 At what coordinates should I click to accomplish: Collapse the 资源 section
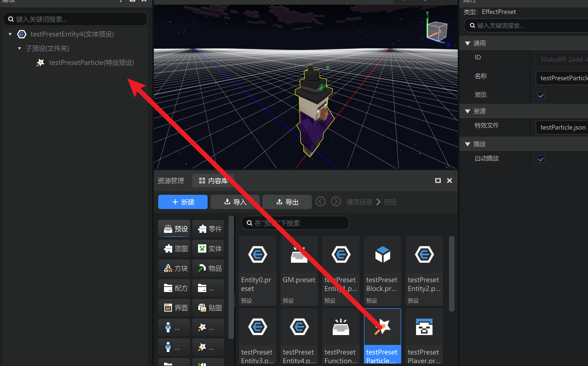468,111
